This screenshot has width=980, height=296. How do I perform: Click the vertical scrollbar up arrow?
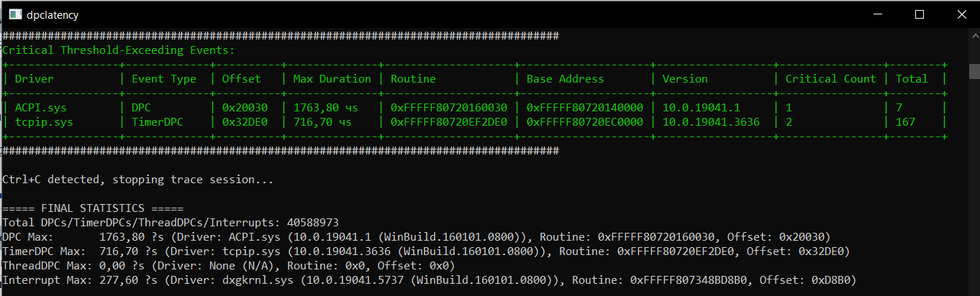pyautogui.click(x=974, y=35)
